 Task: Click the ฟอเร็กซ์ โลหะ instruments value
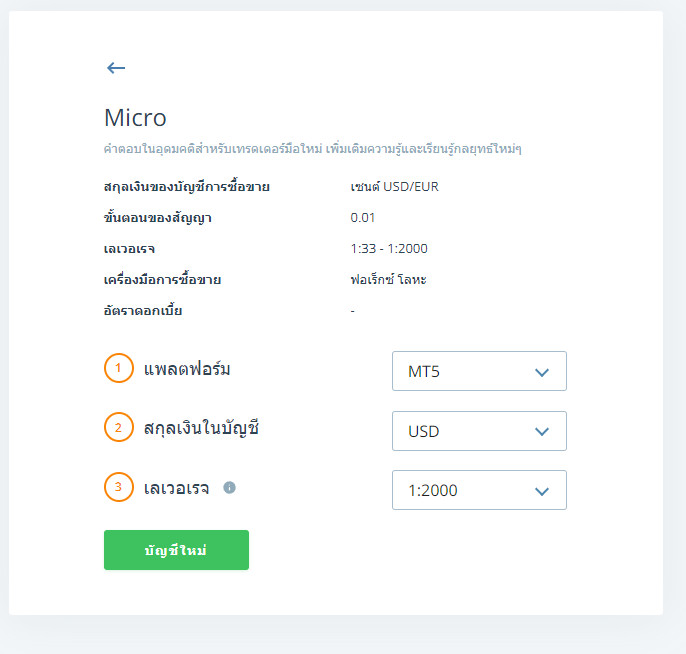pos(388,279)
